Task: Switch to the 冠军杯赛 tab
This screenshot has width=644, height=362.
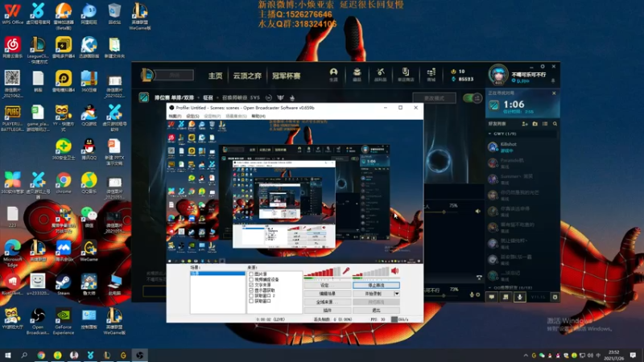Action: pyautogui.click(x=287, y=76)
